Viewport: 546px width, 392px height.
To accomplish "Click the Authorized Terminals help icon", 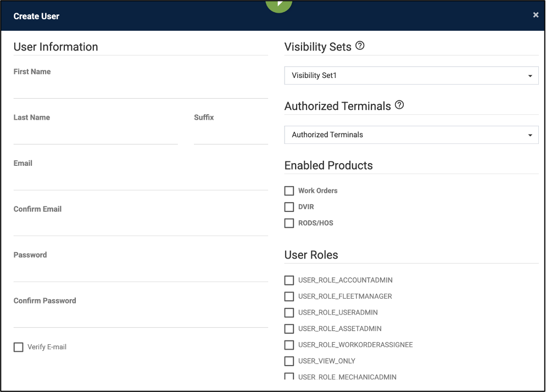I will (x=399, y=105).
